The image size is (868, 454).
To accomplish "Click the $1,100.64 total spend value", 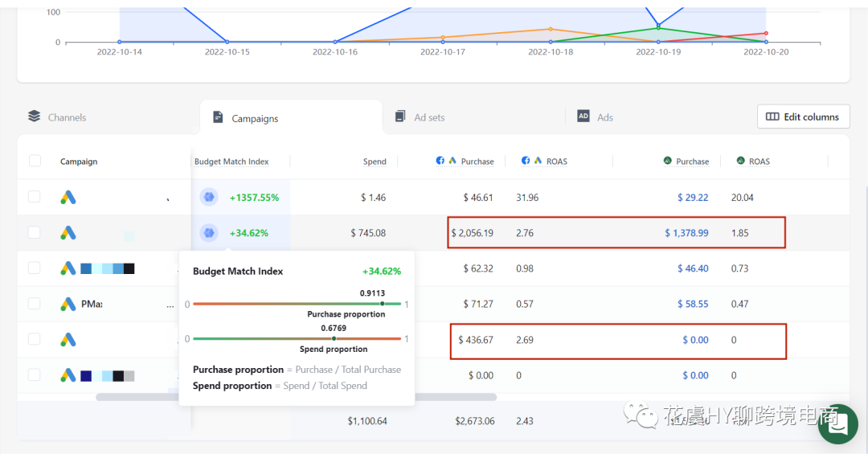I will 367,421.
